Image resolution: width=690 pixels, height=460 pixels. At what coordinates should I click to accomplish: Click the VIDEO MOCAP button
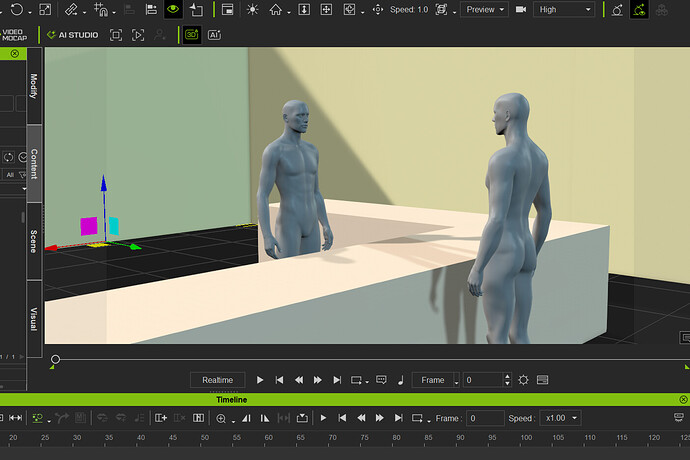[x=14, y=35]
